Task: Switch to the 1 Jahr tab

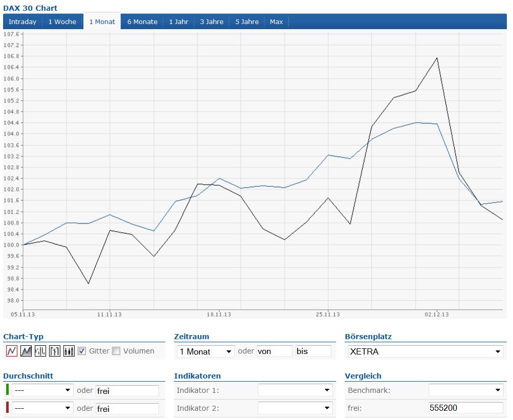Action: pos(179,21)
